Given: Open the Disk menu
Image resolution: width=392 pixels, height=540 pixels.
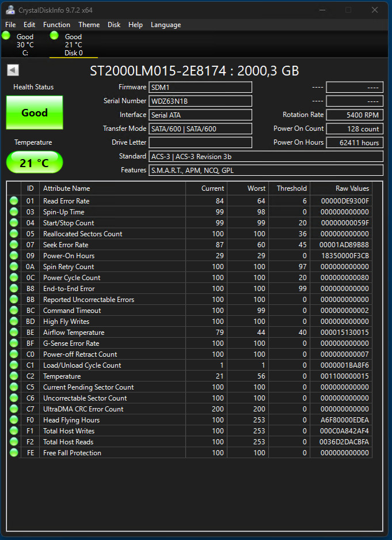Looking at the screenshot, I should click(114, 25).
